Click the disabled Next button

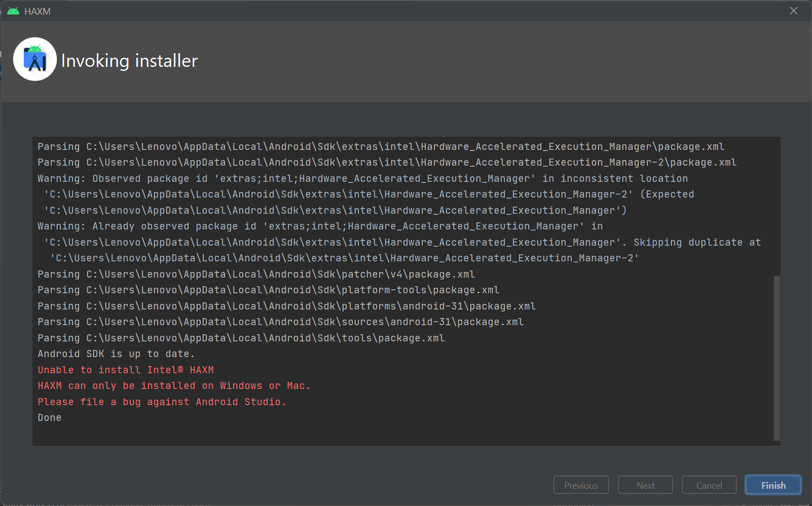pyautogui.click(x=645, y=485)
